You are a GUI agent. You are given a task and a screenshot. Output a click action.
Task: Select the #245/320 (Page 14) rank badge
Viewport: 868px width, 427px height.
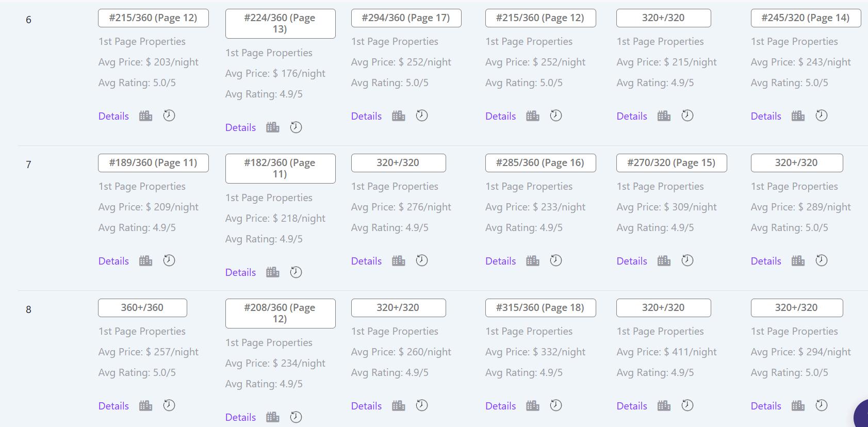pos(806,18)
